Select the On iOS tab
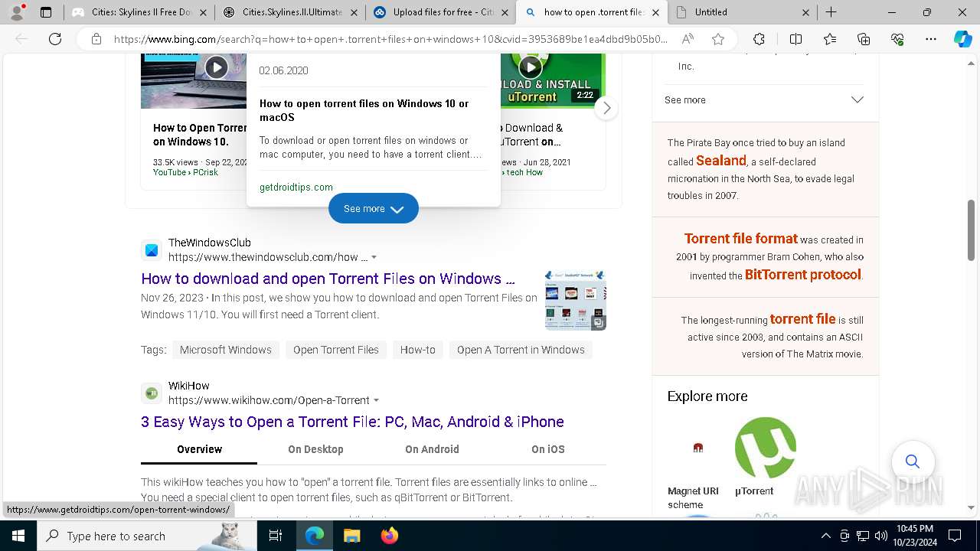Screen dimensions: 980x551 pos(548,449)
